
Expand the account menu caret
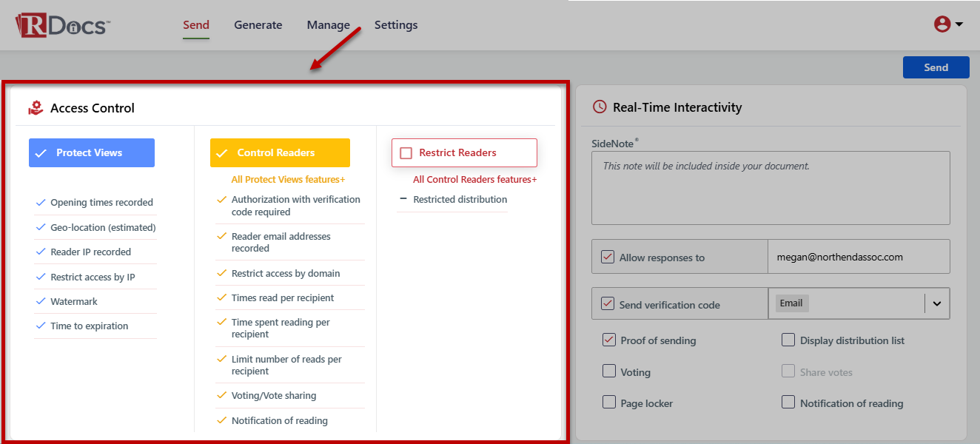(x=959, y=24)
